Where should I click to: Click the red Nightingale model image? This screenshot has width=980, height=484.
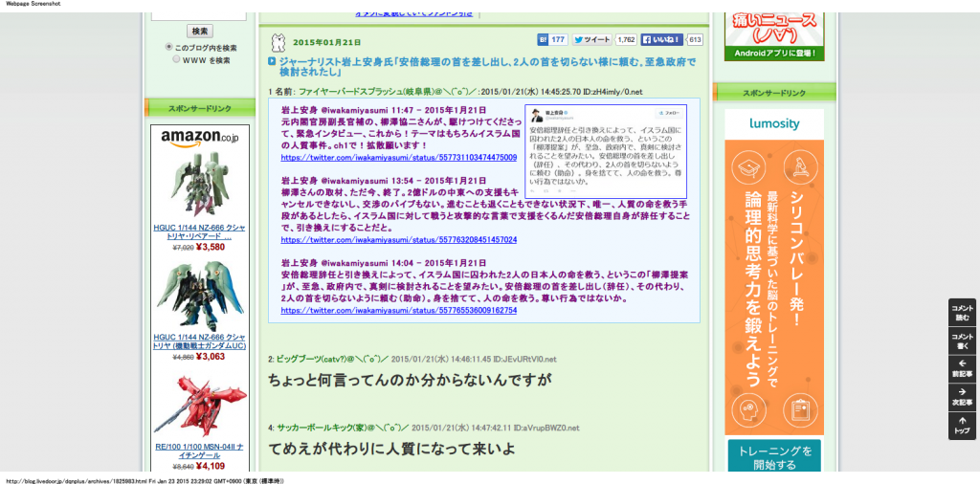click(199, 406)
